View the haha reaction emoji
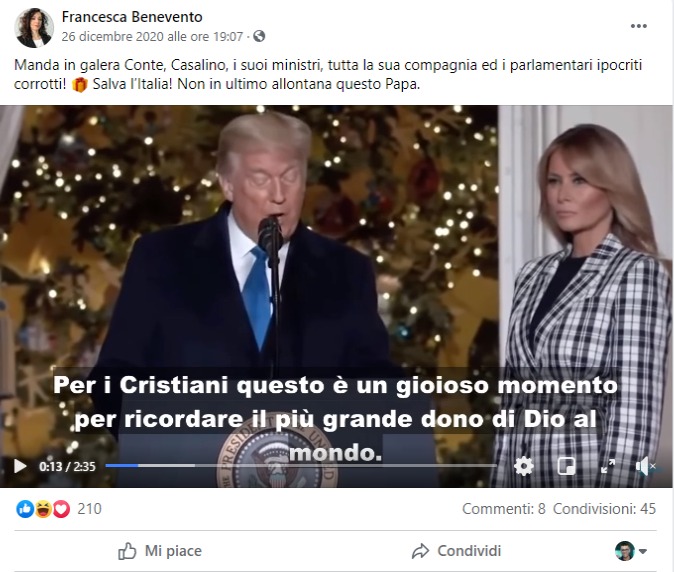Screen dimensions: 674x572 (43, 509)
